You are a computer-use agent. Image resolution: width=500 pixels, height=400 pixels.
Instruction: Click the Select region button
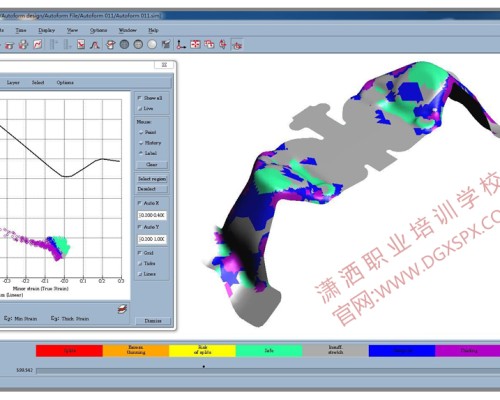[x=152, y=179]
